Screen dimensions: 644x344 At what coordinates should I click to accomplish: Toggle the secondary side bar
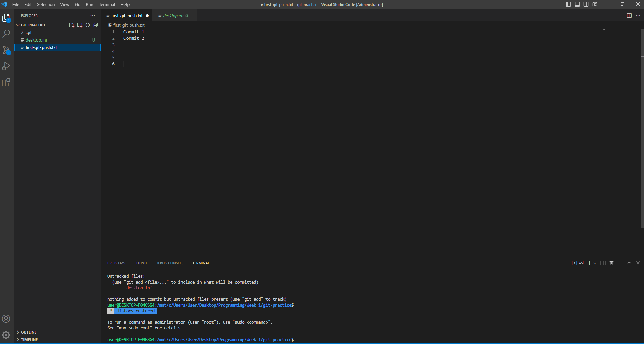586,4
